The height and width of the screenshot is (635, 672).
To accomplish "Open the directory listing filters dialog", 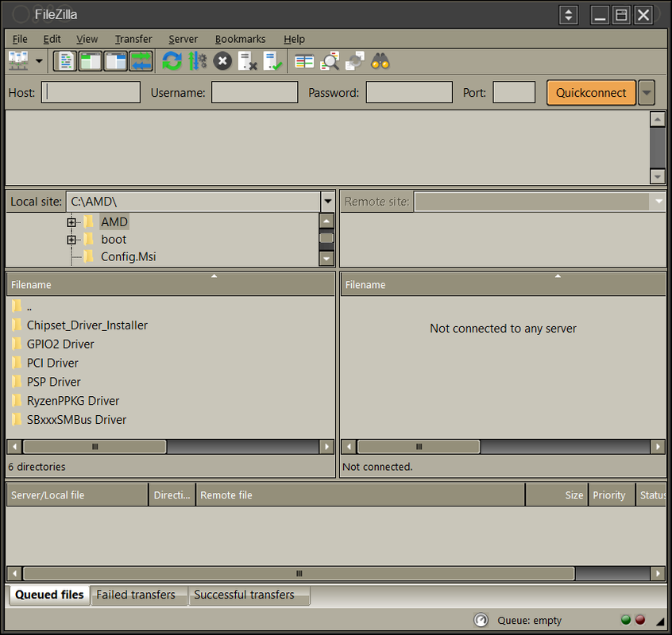I will [x=304, y=62].
